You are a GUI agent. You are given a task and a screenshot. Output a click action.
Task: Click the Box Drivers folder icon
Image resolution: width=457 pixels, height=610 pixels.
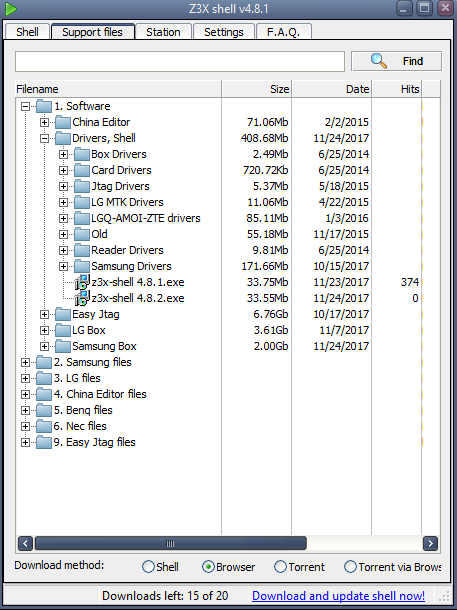pyautogui.click(x=81, y=154)
